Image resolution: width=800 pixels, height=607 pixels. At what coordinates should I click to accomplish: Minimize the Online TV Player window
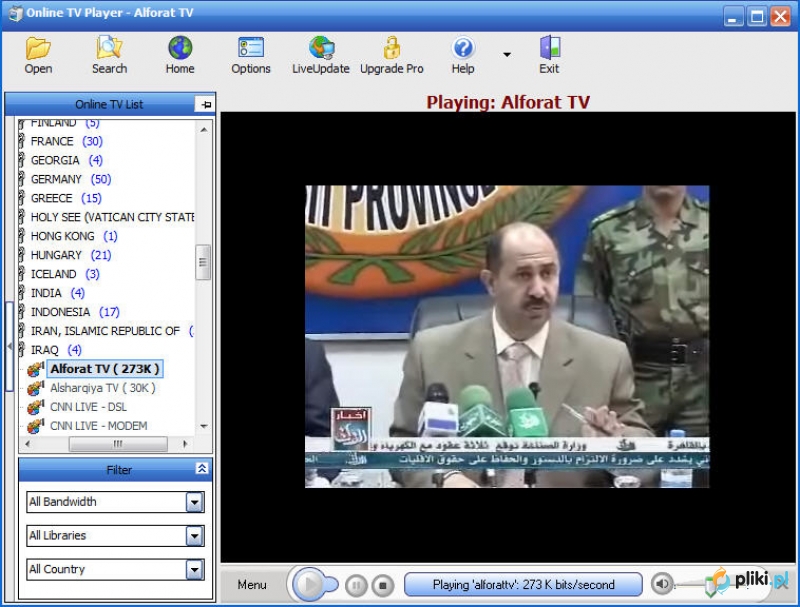pos(733,16)
